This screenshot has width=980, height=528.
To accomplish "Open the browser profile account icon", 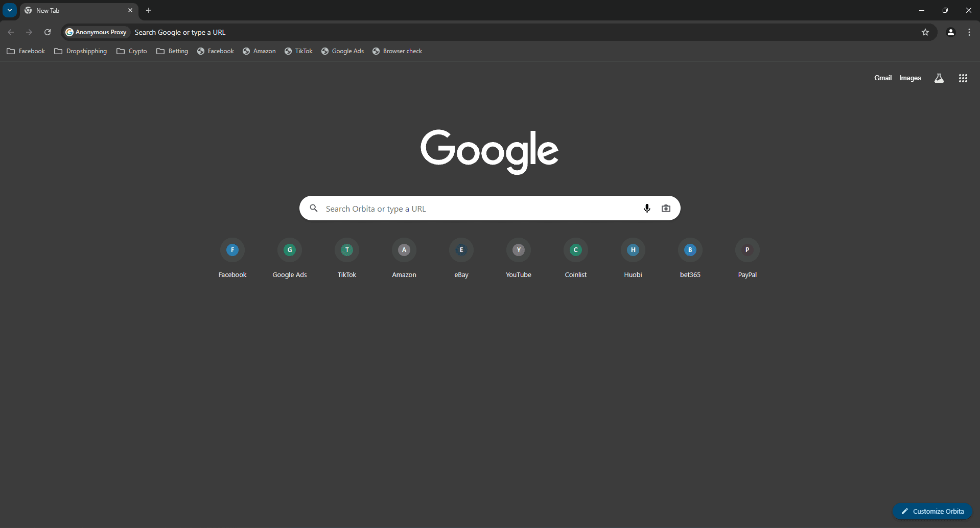I will (x=950, y=32).
